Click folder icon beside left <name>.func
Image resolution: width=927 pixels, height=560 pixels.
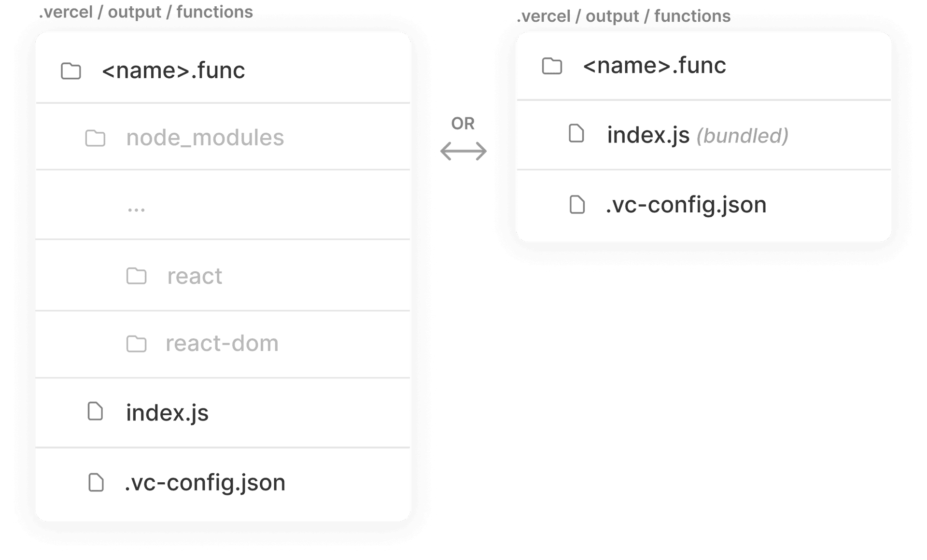click(x=71, y=71)
